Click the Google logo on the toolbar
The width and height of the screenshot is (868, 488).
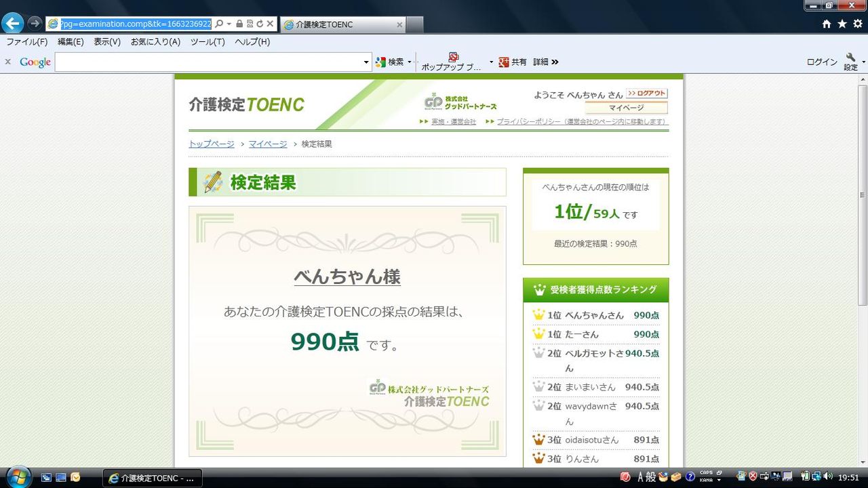tap(35, 62)
